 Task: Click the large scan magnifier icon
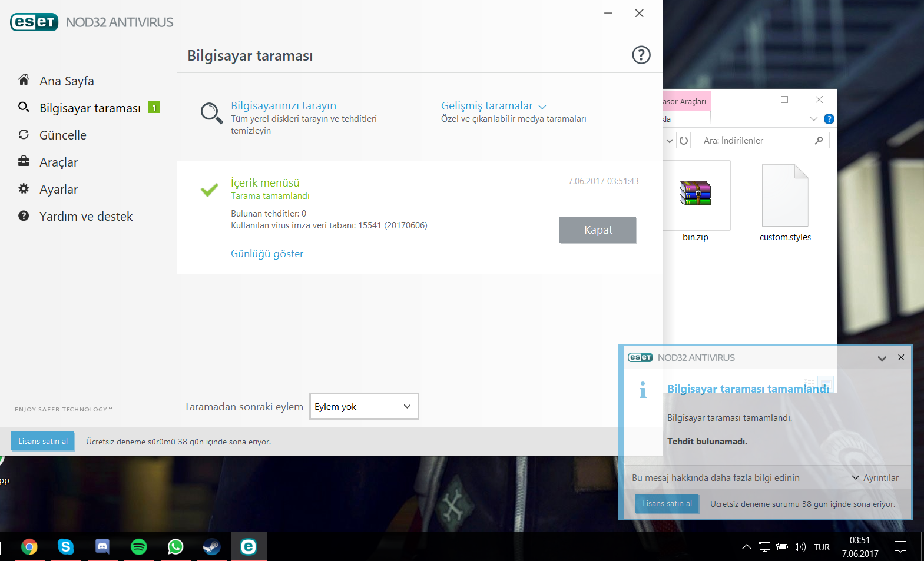(211, 113)
